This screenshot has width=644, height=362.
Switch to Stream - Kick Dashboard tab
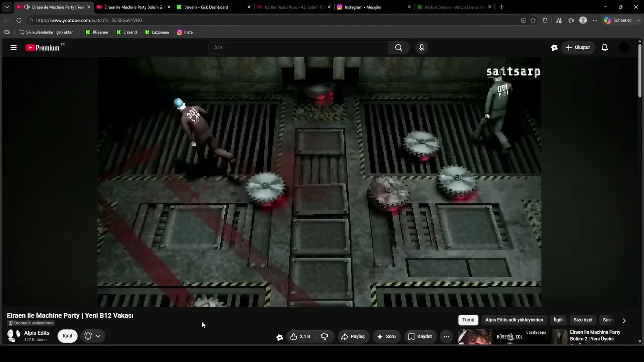pyautogui.click(x=213, y=7)
